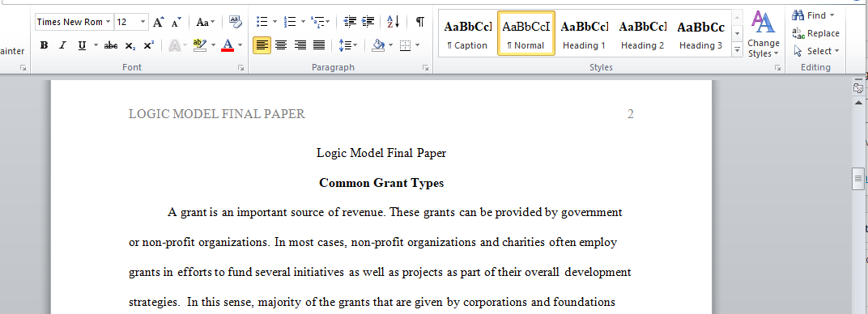
Task: Apply the red font color
Action: click(228, 45)
